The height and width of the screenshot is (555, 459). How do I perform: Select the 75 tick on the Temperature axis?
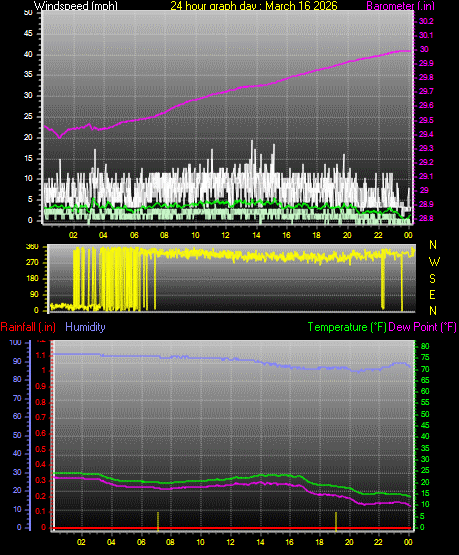(x=425, y=357)
